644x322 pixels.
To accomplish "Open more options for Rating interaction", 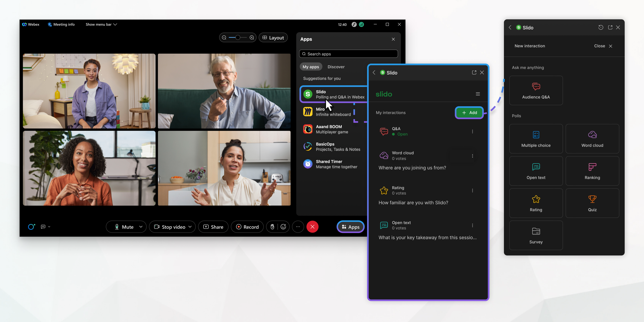I will click(x=473, y=191).
